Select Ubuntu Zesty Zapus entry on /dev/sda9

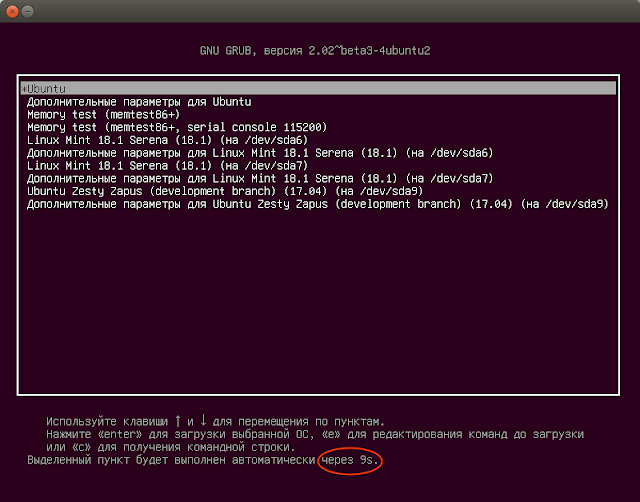pos(225,191)
